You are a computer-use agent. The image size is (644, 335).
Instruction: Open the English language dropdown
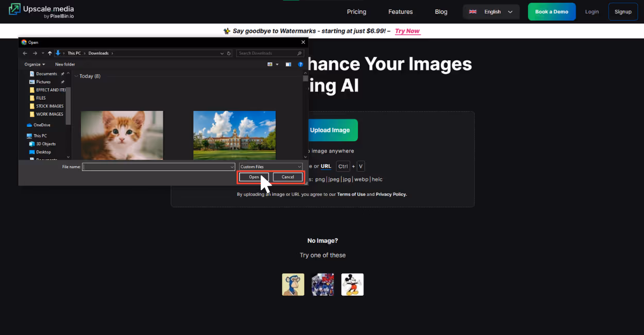pyautogui.click(x=491, y=11)
